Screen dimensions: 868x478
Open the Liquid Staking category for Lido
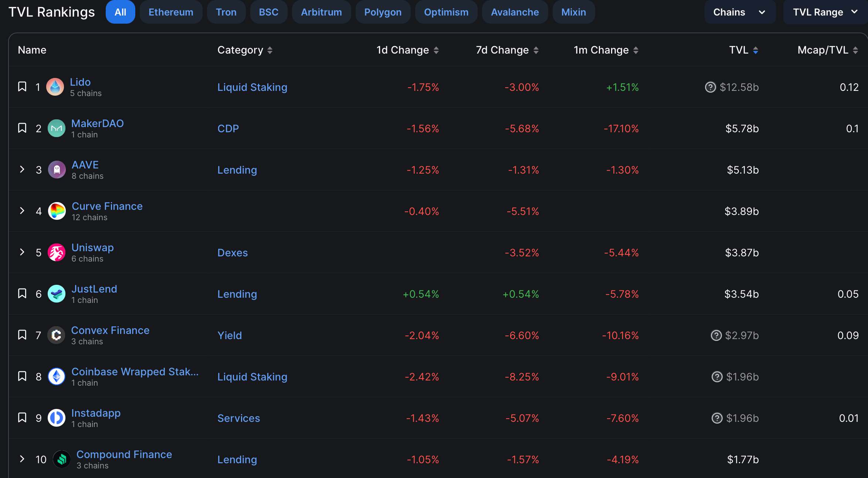(x=252, y=87)
